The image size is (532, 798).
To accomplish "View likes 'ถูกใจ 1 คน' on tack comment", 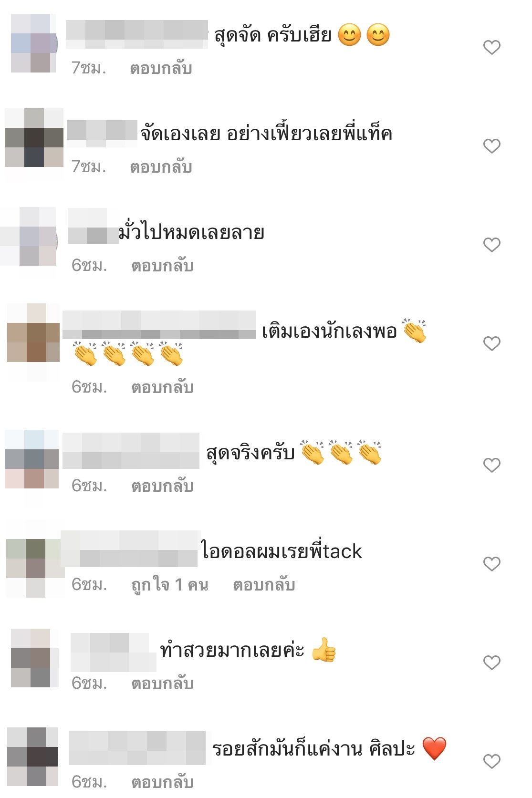I will [x=169, y=584].
